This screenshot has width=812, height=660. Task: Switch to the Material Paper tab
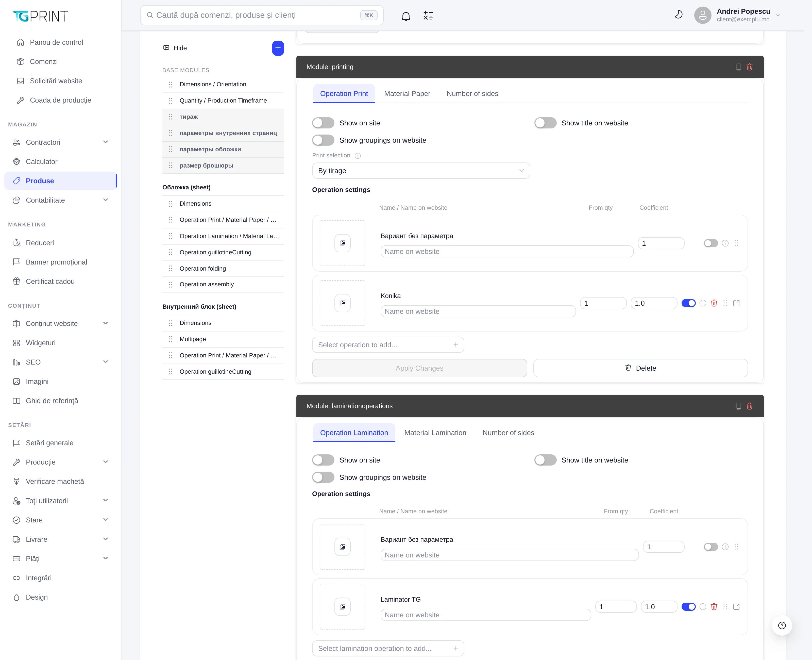407,93
